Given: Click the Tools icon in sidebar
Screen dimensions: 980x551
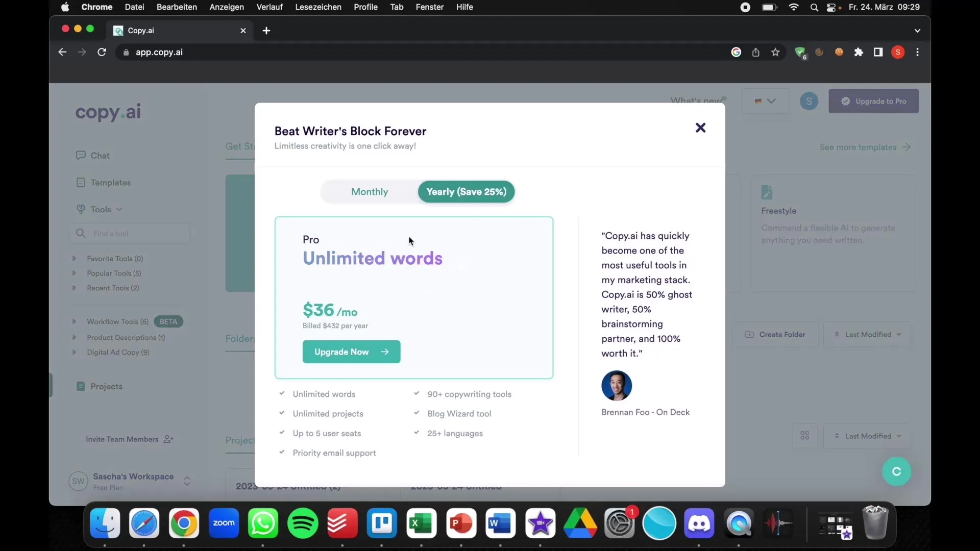Looking at the screenshot, I should point(81,209).
